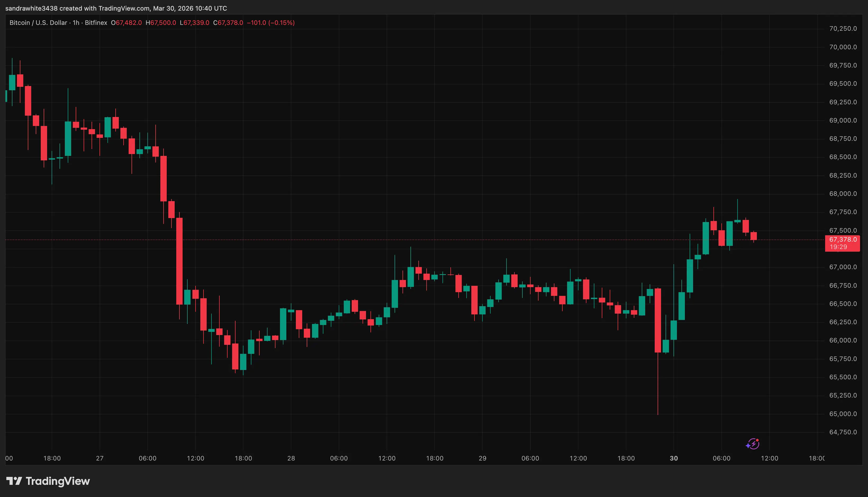Click the 12:00 label after date 30
This screenshot has height=497, width=868.
(x=770, y=458)
